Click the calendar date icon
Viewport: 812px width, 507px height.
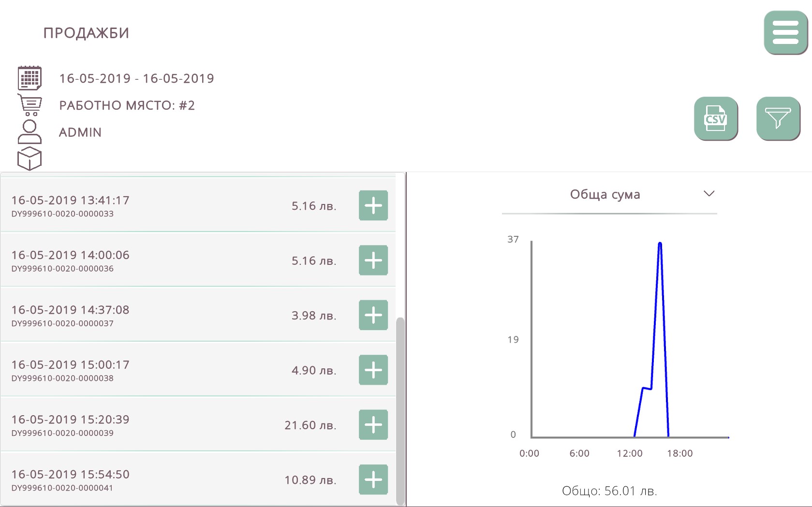pos(30,78)
